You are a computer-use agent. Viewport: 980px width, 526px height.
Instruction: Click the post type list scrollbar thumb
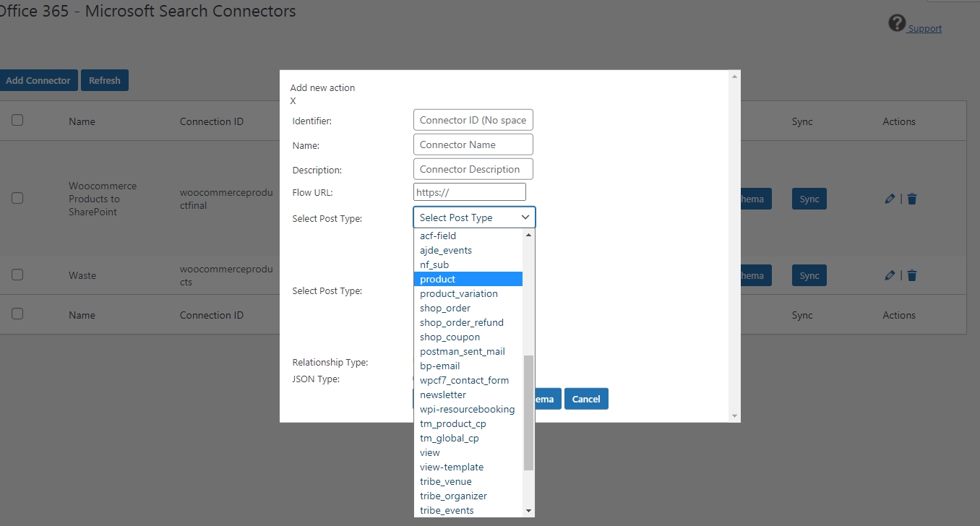click(529, 413)
